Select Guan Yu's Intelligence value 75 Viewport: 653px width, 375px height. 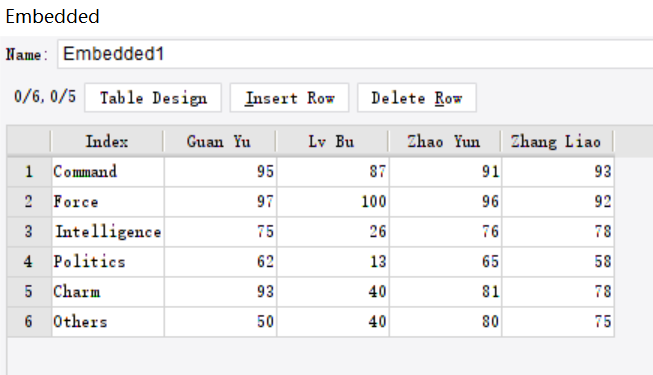point(221,232)
